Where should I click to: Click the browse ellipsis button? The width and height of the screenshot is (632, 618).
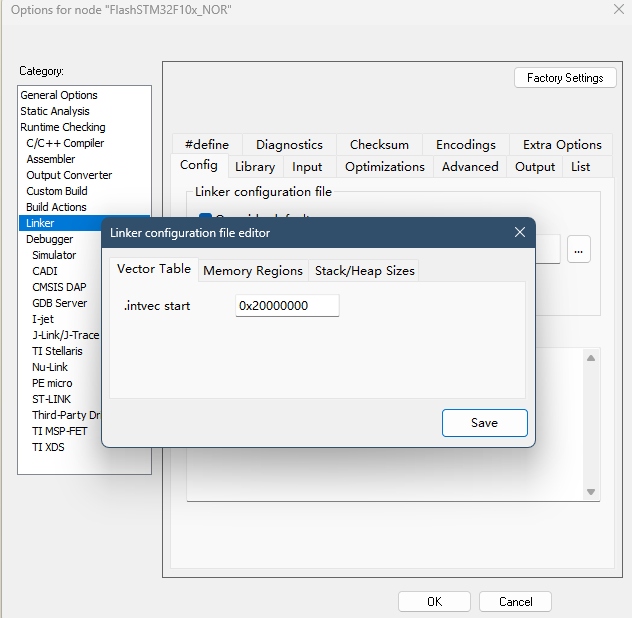pos(579,250)
